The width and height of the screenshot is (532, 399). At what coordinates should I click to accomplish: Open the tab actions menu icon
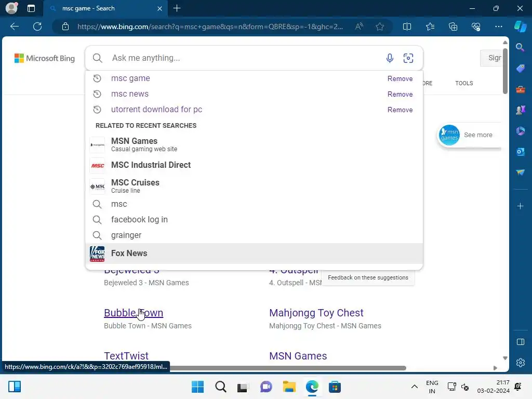[x=31, y=8]
